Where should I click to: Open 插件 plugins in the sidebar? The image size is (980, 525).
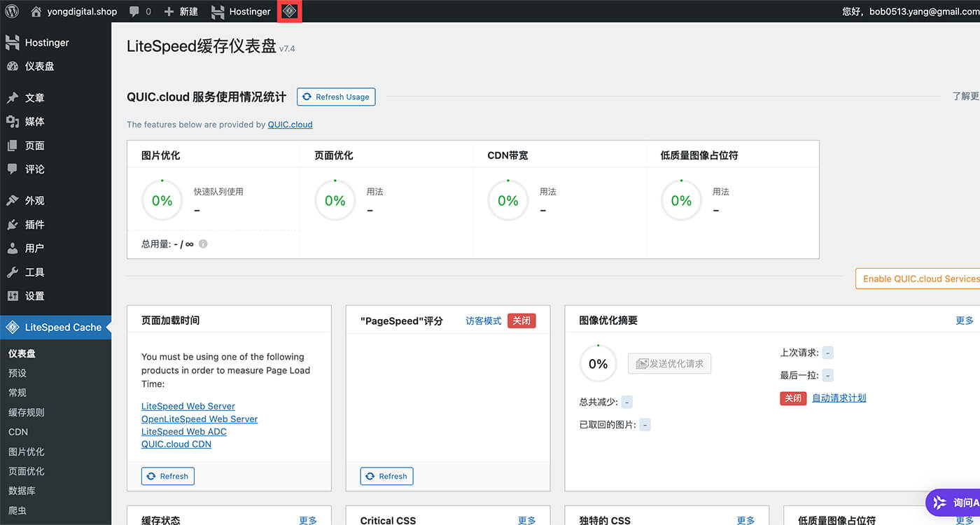pos(55,225)
